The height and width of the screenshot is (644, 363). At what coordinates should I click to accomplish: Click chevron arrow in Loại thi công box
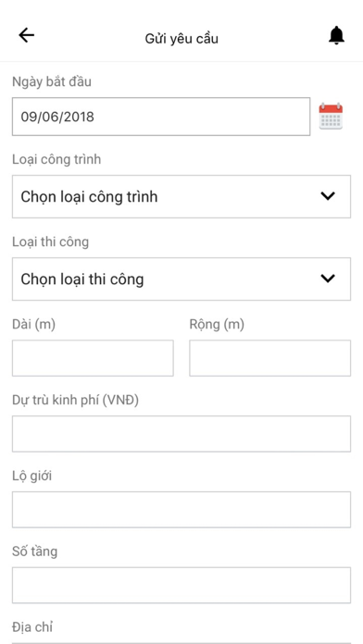click(x=328, y=279)
